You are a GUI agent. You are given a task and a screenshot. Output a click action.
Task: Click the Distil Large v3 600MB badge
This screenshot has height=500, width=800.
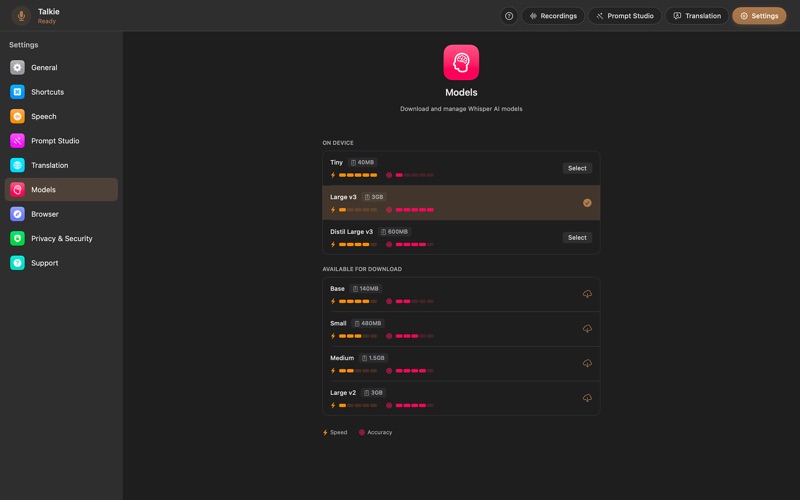394,232
